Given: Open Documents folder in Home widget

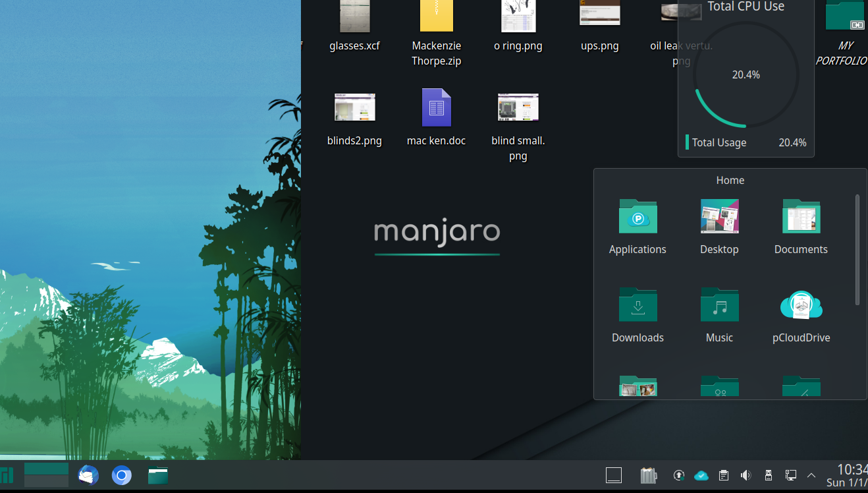Looking at the screenshot, I should (x=801, y=227).
